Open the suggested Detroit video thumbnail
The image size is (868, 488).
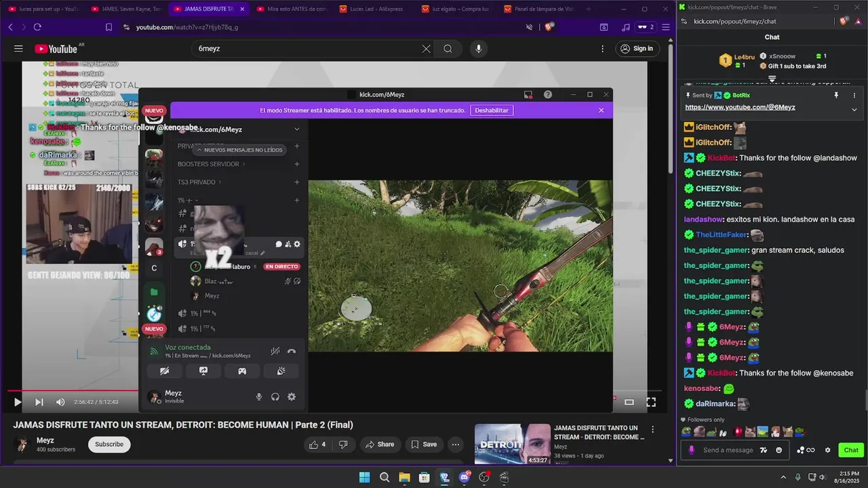(512, 445)
